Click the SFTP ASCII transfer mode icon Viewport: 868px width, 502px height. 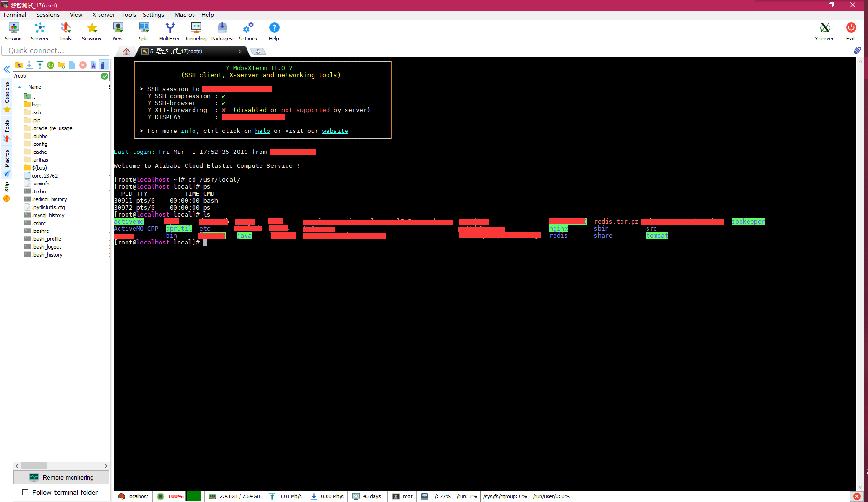coord(93,65)
